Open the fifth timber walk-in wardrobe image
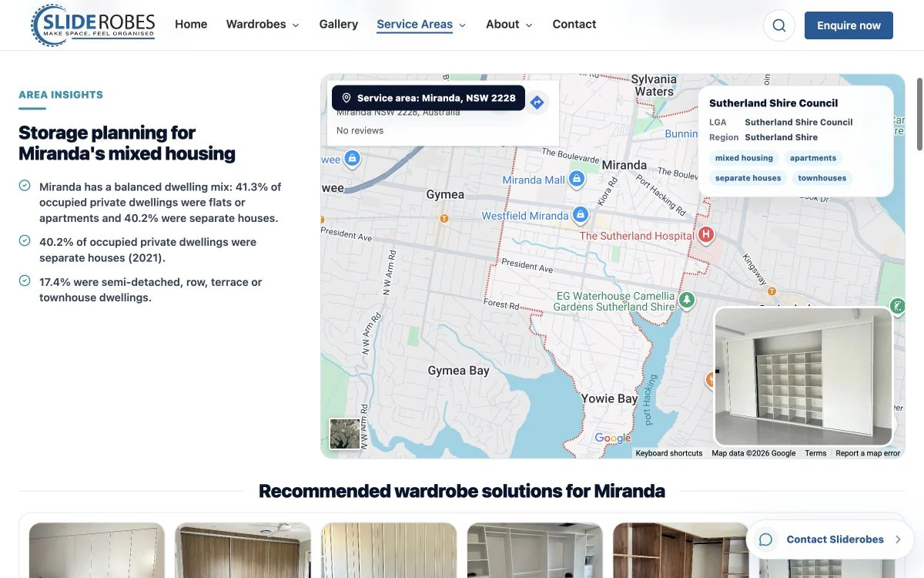Screen dimensions: 924x578 point(681,550)
